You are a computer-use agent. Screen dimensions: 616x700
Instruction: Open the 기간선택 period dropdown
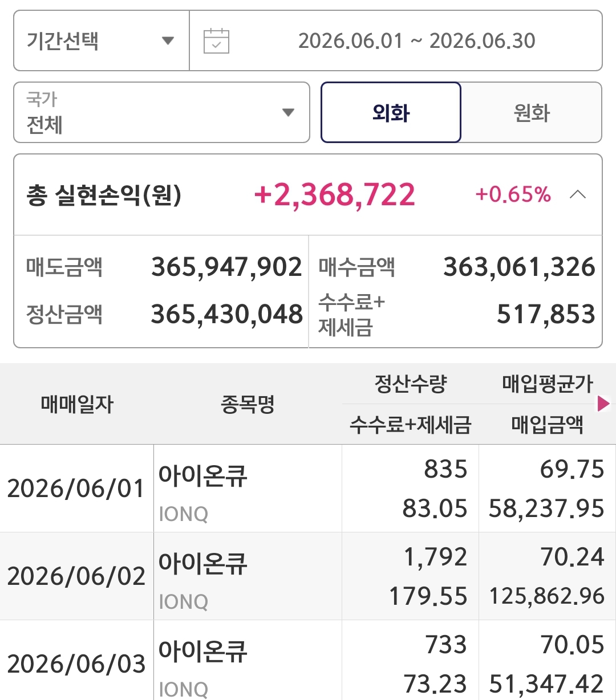pyautogui.click(x=102, y=40)
